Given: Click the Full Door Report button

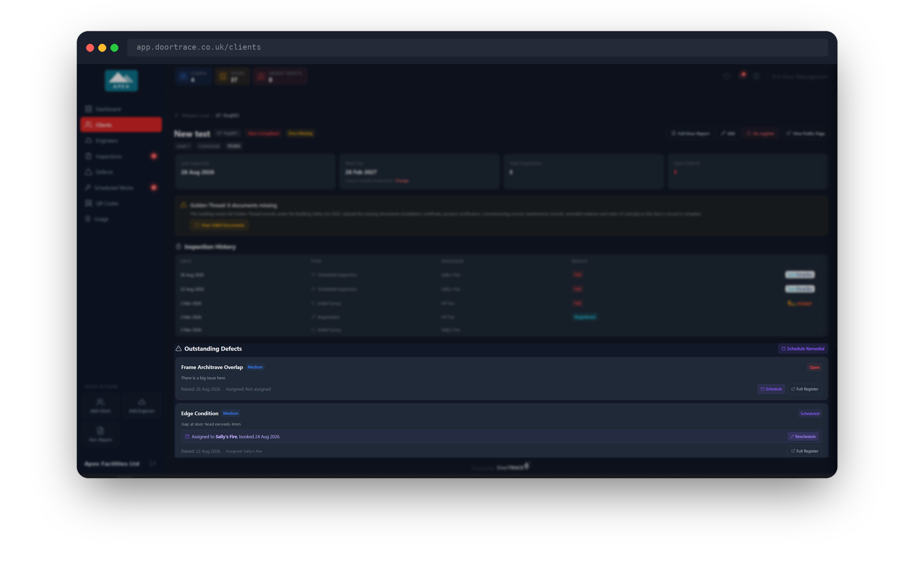Looking at the screenshot, I should pos(690,134).
